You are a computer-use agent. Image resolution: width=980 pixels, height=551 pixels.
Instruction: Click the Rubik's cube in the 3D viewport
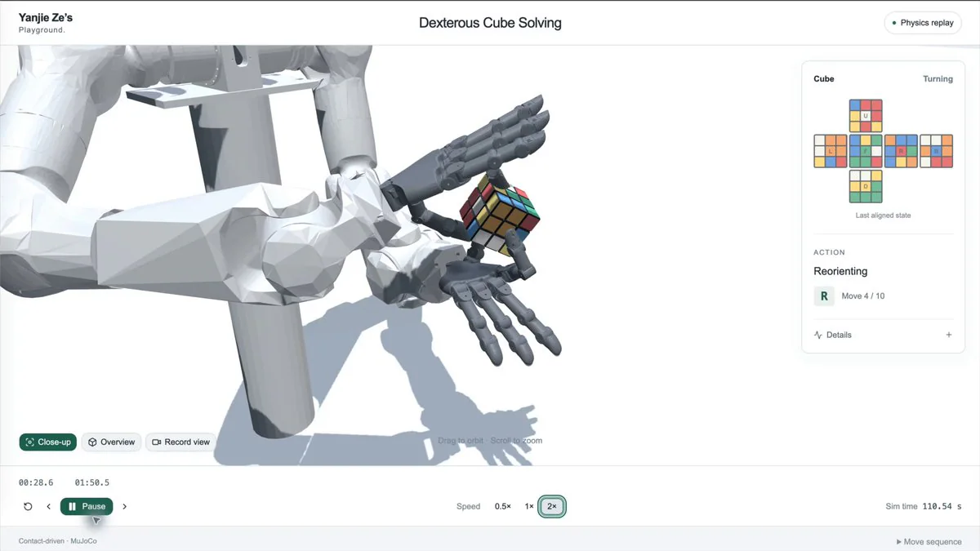coord(500,215)
